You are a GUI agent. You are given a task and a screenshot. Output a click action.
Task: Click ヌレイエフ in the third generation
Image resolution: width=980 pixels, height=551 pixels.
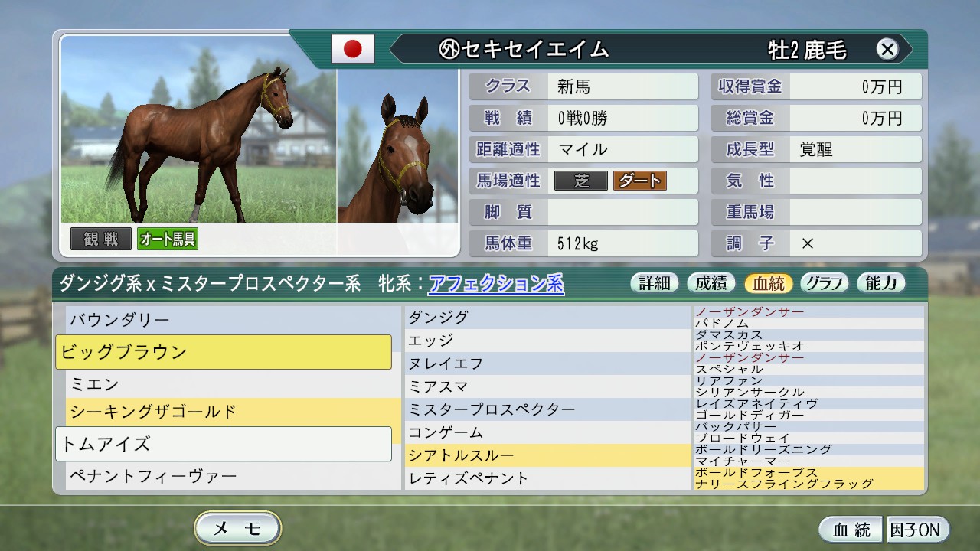coord(548,363)
